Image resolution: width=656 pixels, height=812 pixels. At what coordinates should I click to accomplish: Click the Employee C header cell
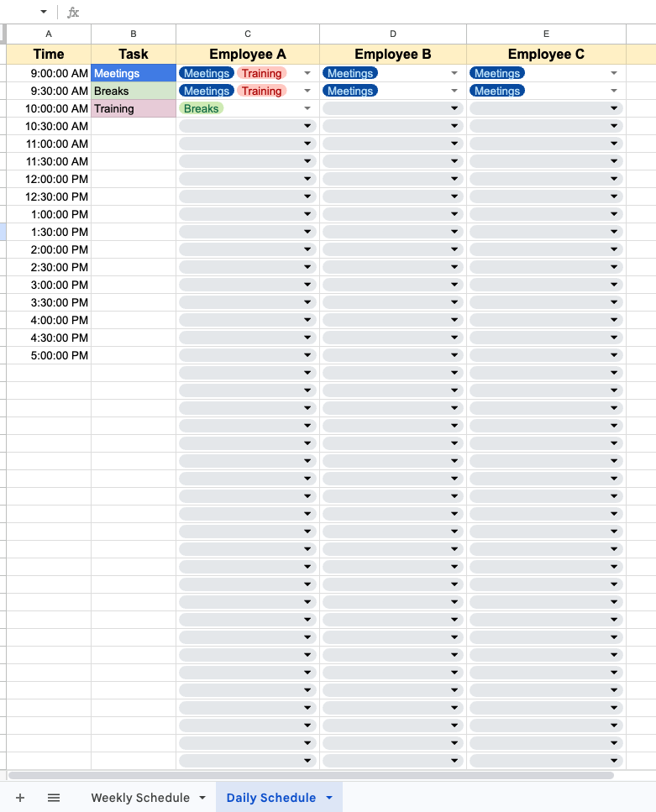(x=546, y=54)
